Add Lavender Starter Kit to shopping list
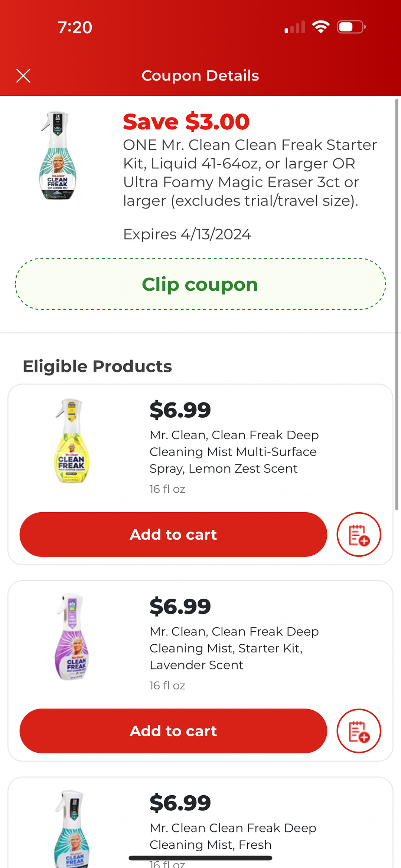 (359, 731)
